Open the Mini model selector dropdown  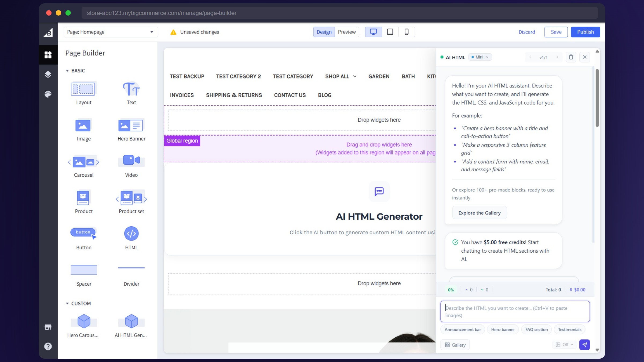[x=480, y=57]
